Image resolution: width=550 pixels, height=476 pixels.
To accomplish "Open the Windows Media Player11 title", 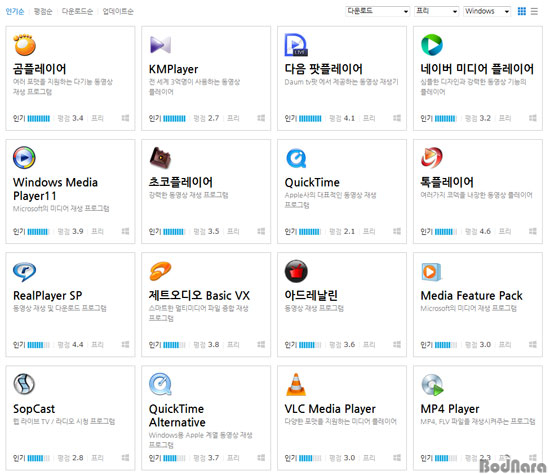I will [x=55, y=189].
